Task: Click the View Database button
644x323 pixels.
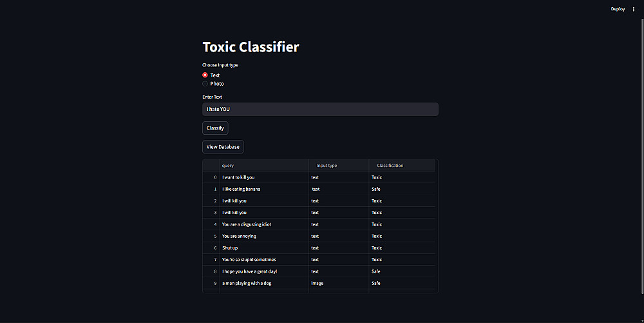Action: (x=223, y=147)
